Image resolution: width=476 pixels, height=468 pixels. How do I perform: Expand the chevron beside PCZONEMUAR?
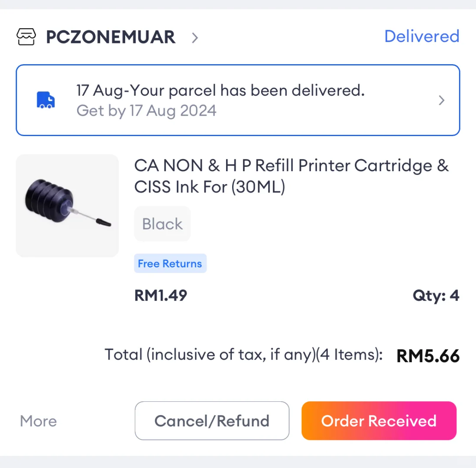pyautogui.click(x=195, y=38)
